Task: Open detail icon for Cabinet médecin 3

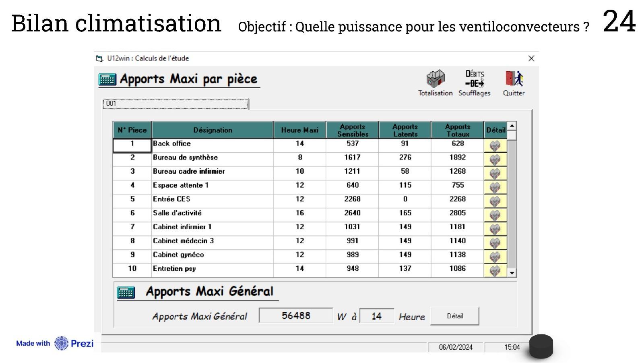Action: [x=495, y=243]
